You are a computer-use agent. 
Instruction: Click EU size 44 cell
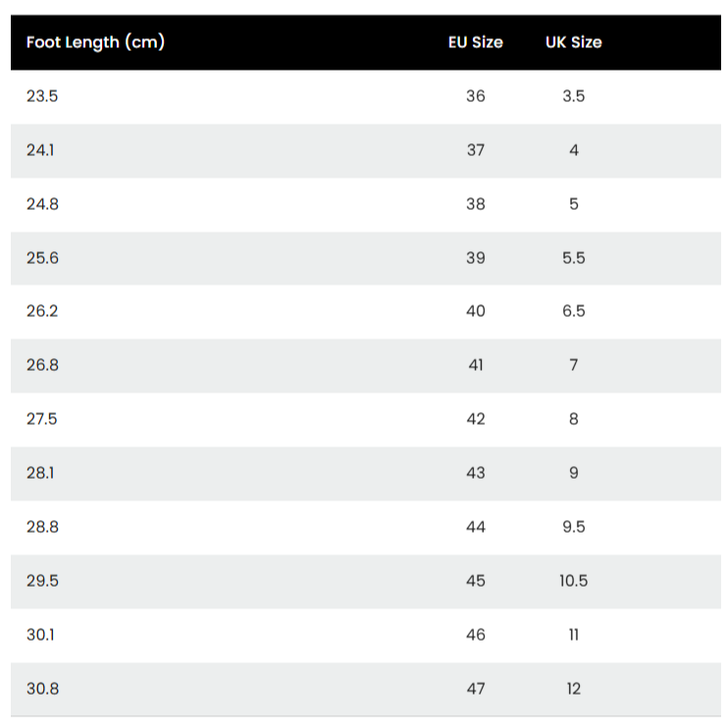tap(476, 527)
